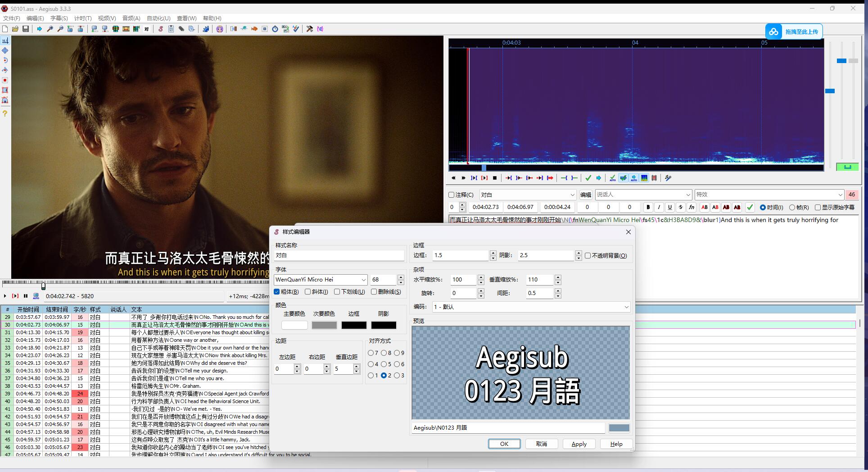This screenshot has height=472, width=868.
Task: Open the 计时(T) menu
Action: pos(83,18)
